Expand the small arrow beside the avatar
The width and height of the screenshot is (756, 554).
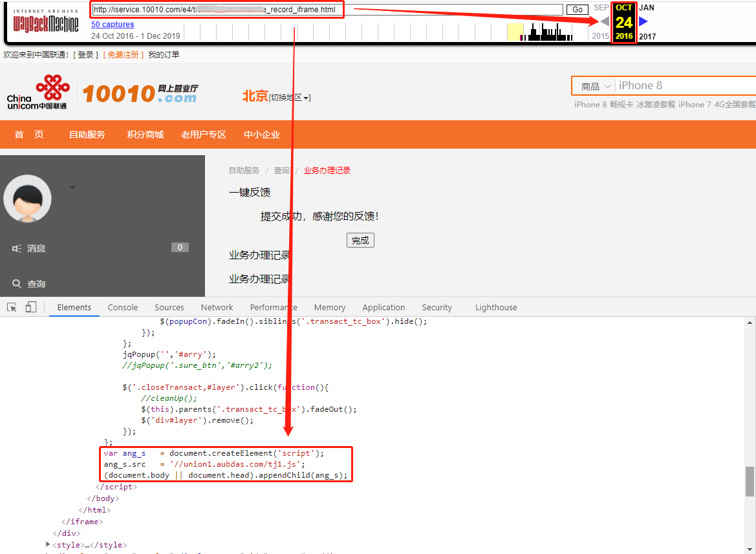coord(72,187)
